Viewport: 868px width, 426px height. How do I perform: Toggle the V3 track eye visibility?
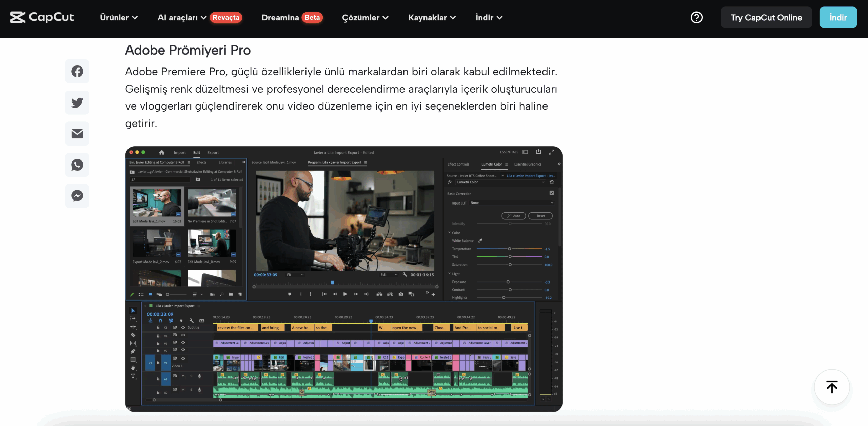pyautogui.click(x=183, y=342)
